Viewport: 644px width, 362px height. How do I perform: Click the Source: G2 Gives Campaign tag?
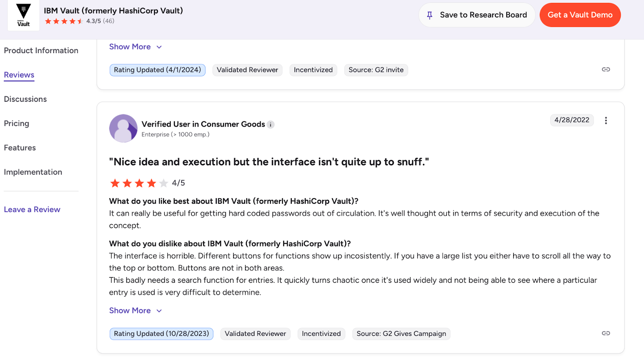[x=401, y=334]
